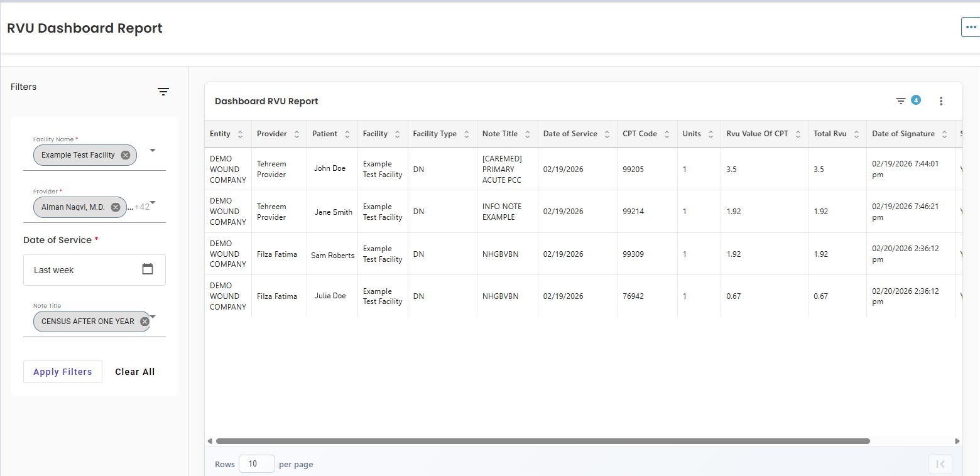
Task: Expand the Provider dropdown
Action: (153, 202)
